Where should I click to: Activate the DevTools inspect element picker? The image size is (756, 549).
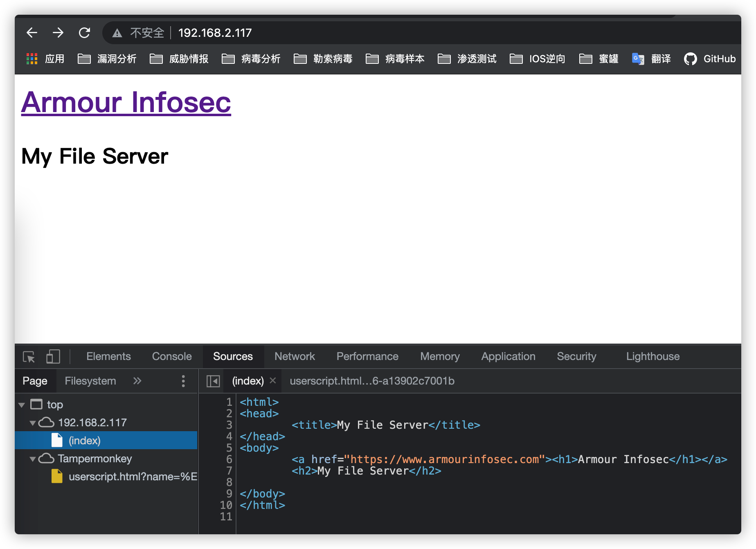(29, 357)
